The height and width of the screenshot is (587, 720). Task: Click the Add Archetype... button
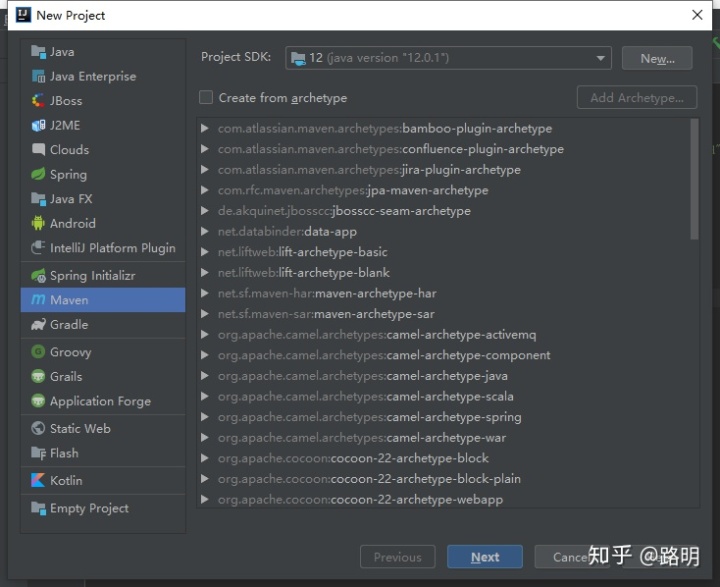636,97
